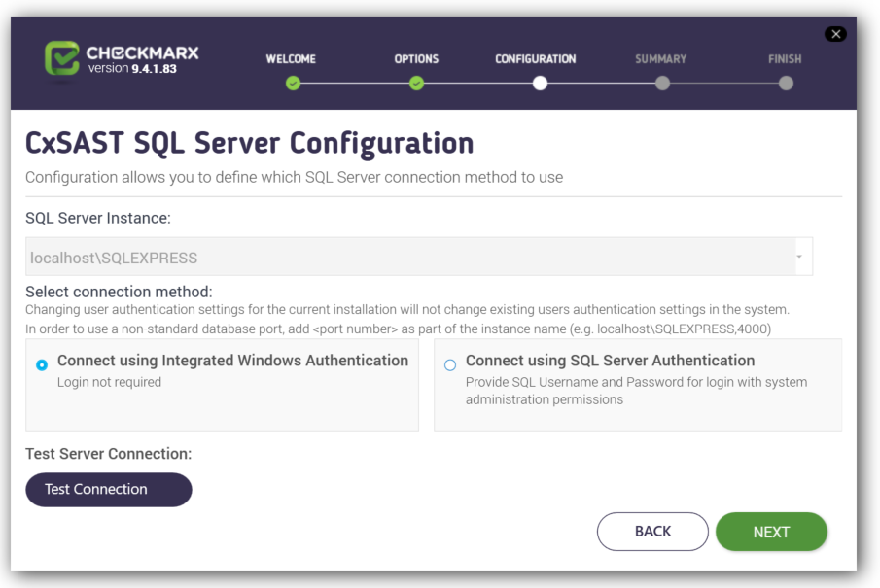Select the OPTIONS step label
The image size is (880, 588).
pyautogui.click(x=416, y=59)
